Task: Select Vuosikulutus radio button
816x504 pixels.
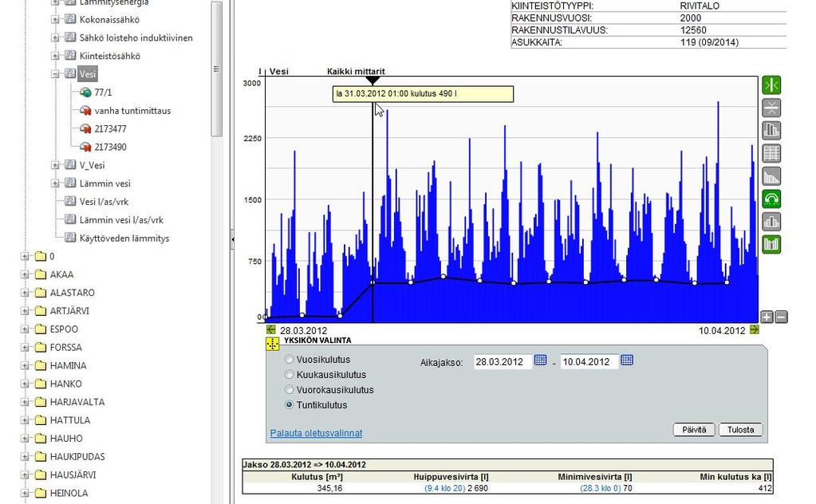Action: (290, 360)
